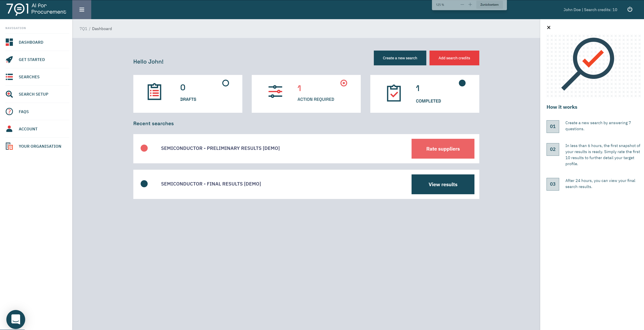Image resolution: width=644 pixels, height=330 pixels.
Task: Select the Action Required target circle
Action: 344,83
